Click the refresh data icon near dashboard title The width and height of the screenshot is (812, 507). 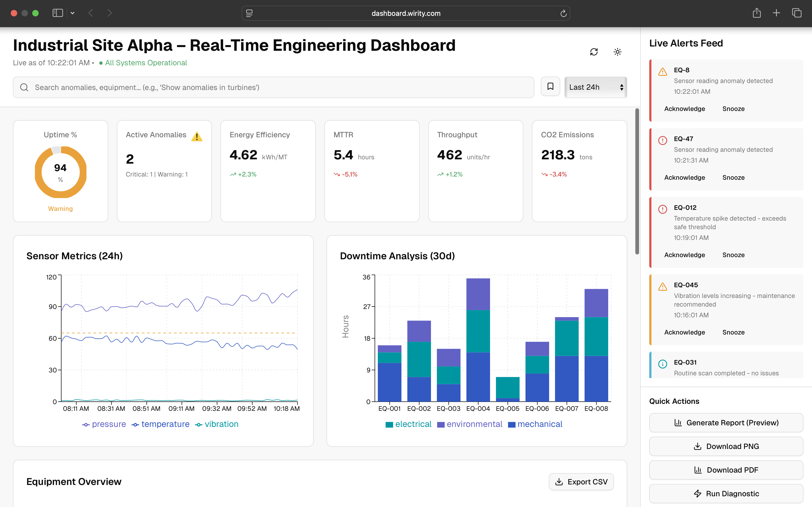coord(594,52)
